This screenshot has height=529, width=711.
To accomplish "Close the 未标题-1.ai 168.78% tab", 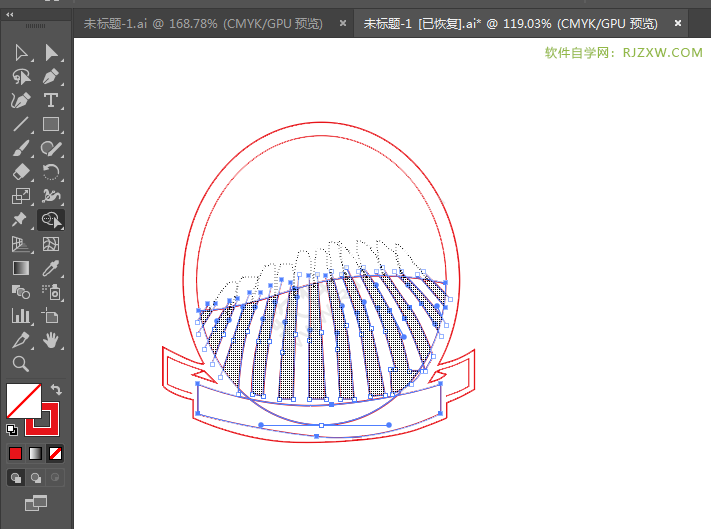I will (343, 23).
